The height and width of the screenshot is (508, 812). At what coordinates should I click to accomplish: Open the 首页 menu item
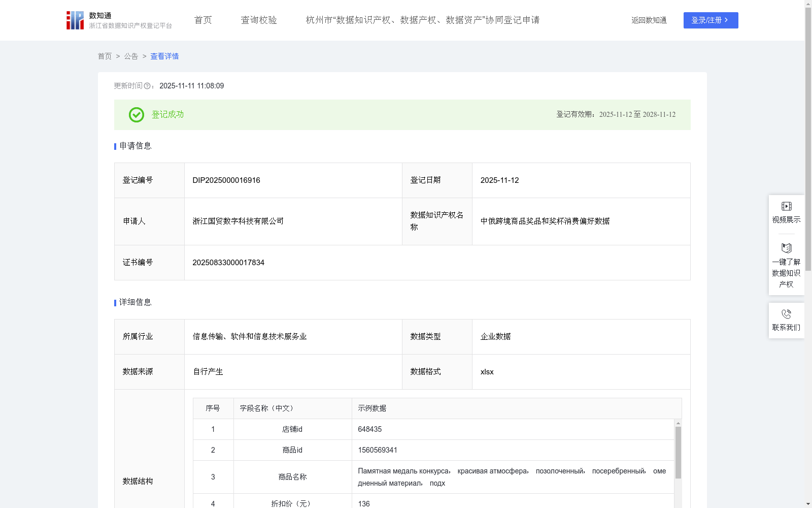click(203, 20)
